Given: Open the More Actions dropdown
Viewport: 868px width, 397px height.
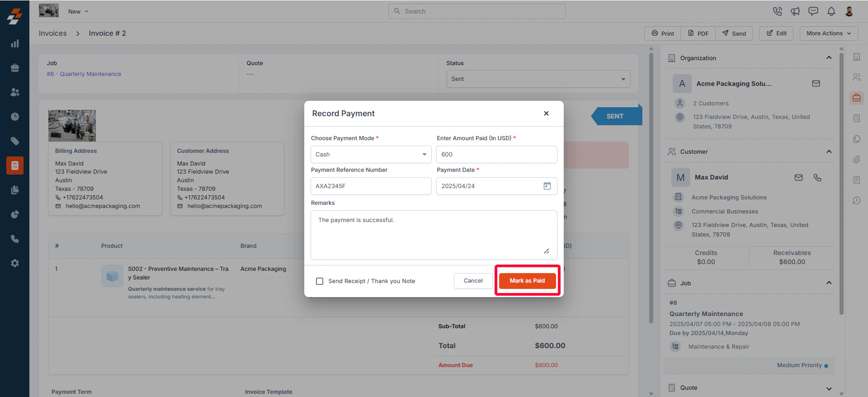Looking at the screenshot, I should (x=829, y=33).
